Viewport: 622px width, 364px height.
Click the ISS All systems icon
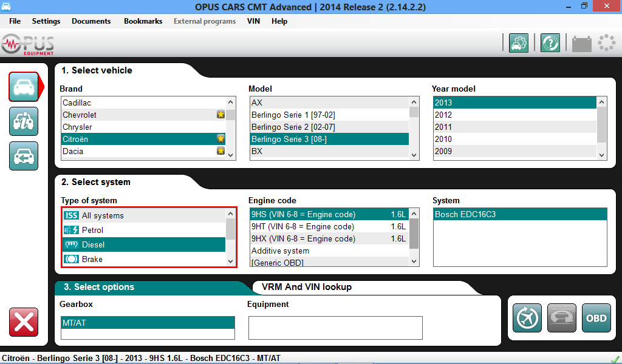click(x=72, y=215)
